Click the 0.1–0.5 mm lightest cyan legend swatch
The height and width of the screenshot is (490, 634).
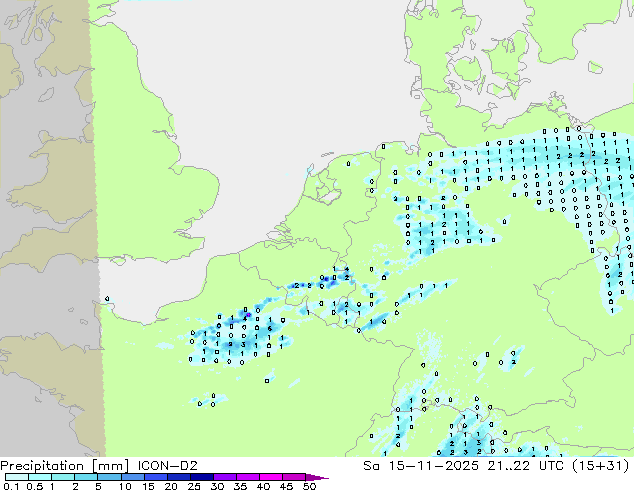(x=17, y=477)
